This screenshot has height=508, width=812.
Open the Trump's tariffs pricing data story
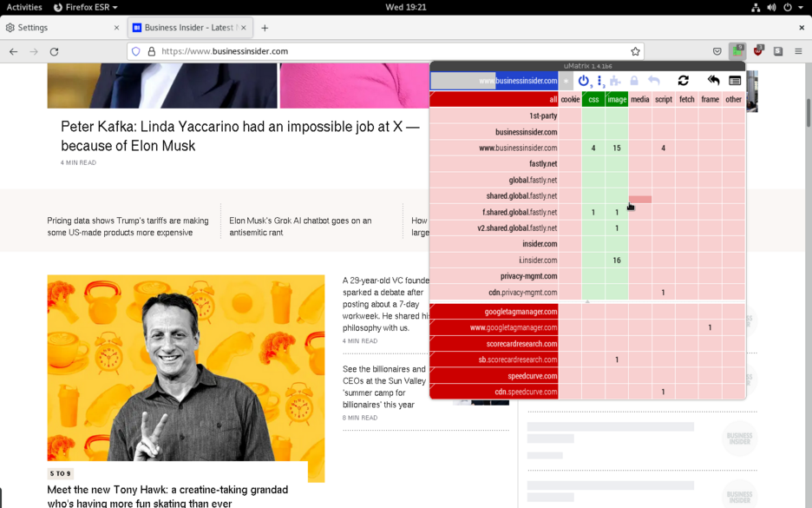pyautogui.click(x=128, y=227)
